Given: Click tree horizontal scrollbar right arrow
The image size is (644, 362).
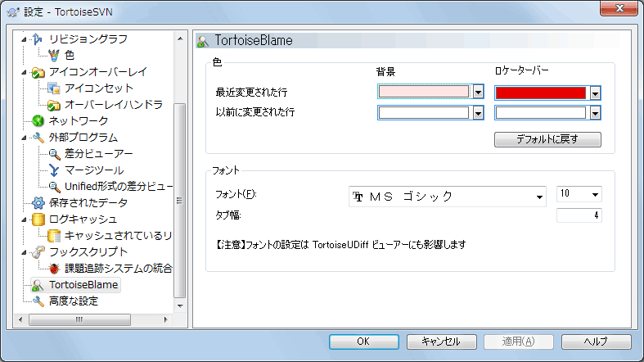Looking at the screenshot, I should pyautogui.click(x=166, y=319).
